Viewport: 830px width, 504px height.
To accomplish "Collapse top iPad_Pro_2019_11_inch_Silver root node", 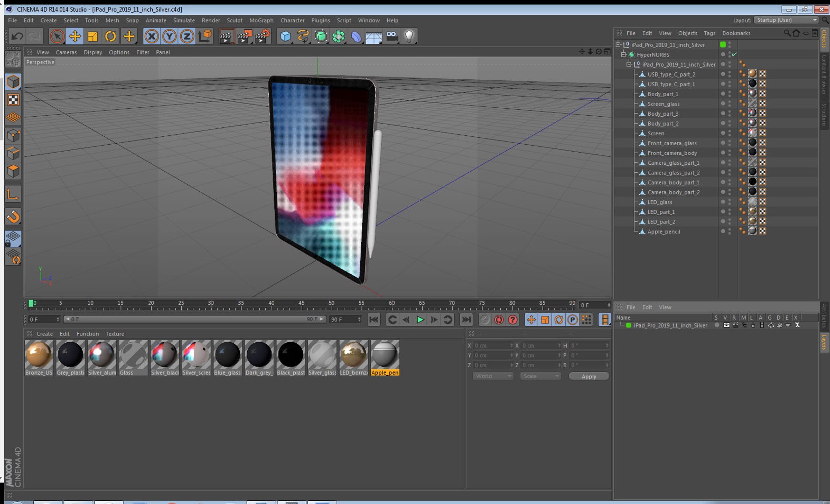I will pos(618,45).
